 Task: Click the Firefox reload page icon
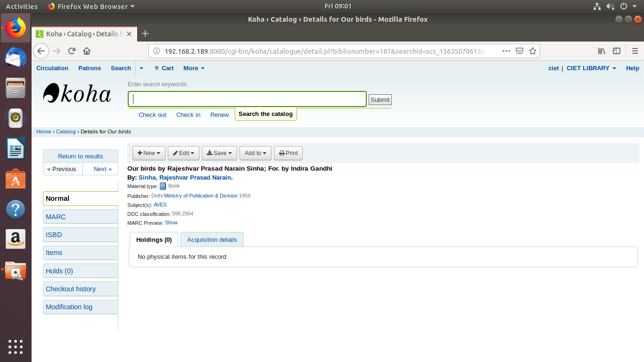pos(72,51)
